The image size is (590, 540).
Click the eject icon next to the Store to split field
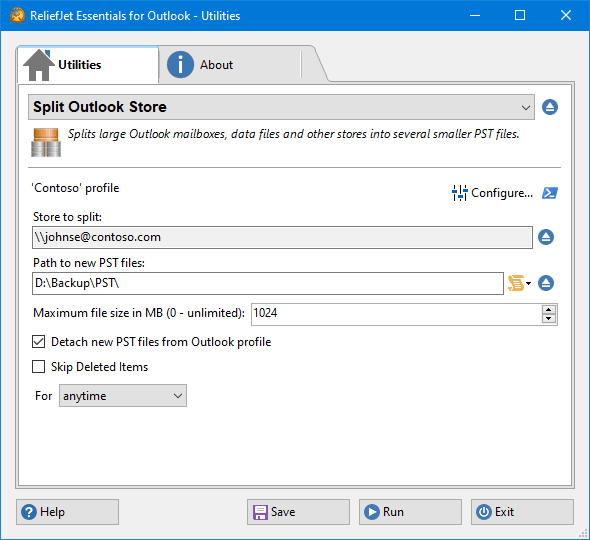[546, 237]
